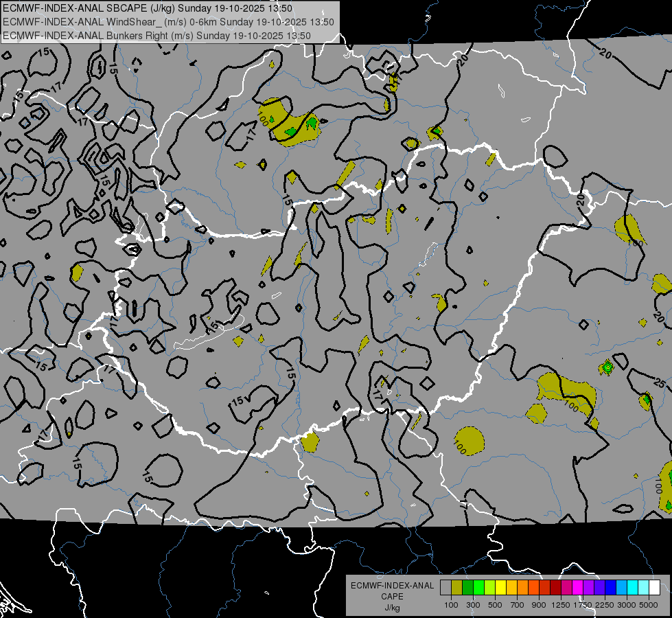The width and height of the screenshot is (672, 618).
Task: Click the SBCAPE title line at top
Action: pyautogui.click(x=148, y=8)
